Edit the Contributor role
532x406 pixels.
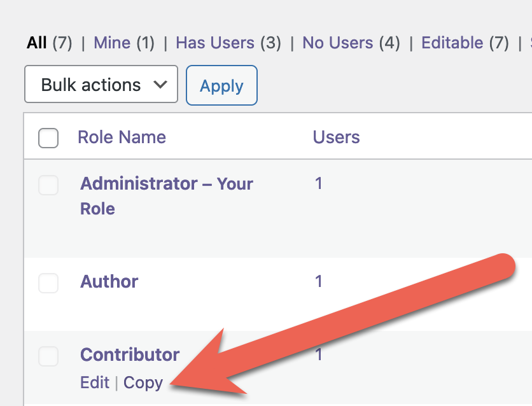pyautogui.click(x=94, y=382)
